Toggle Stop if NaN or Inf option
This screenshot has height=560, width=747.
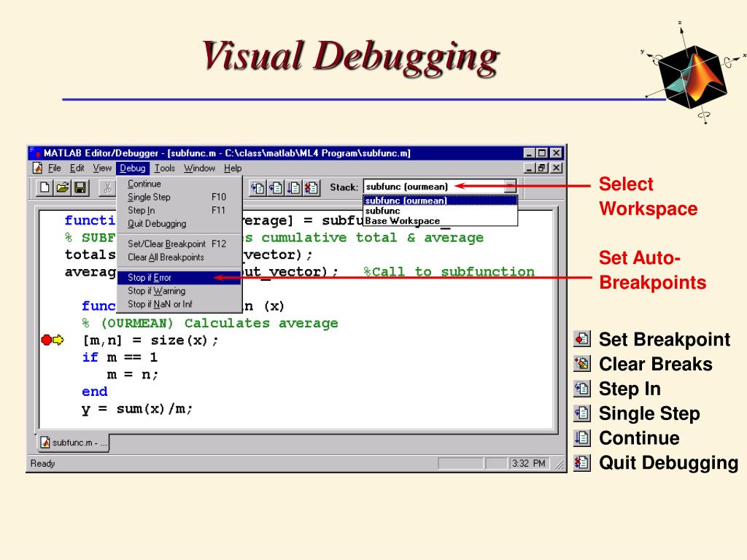179,304
